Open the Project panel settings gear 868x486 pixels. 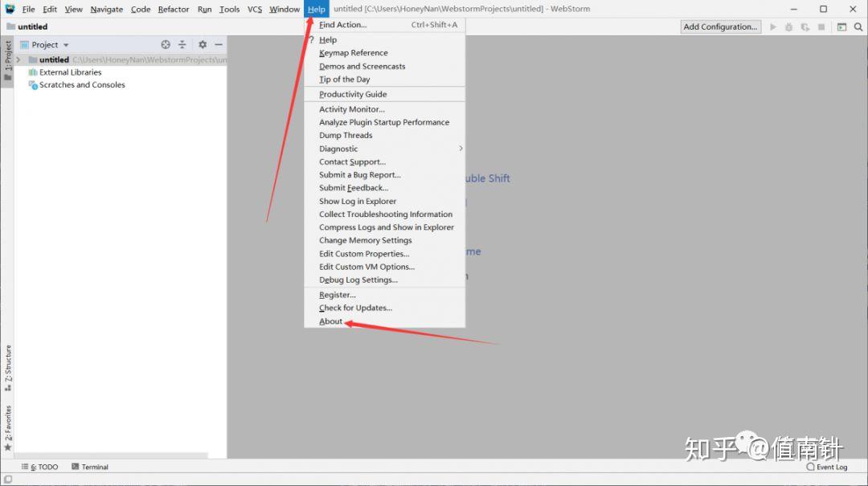[x=203, y=45]
